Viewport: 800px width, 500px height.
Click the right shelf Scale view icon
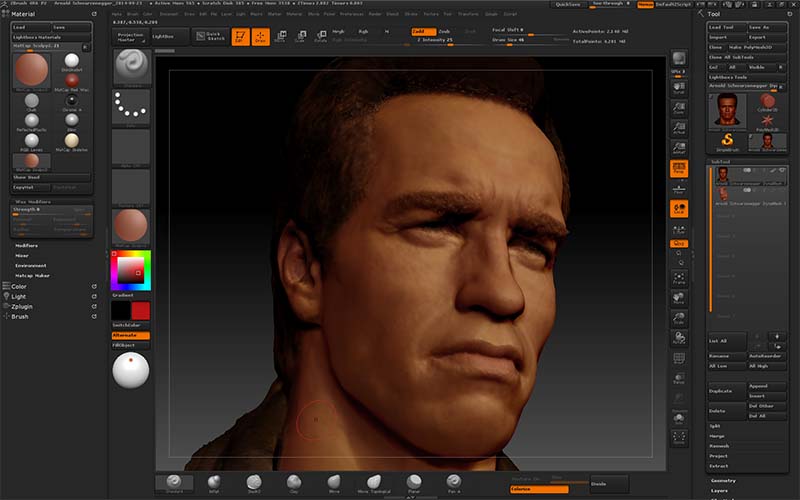point(679,318)
